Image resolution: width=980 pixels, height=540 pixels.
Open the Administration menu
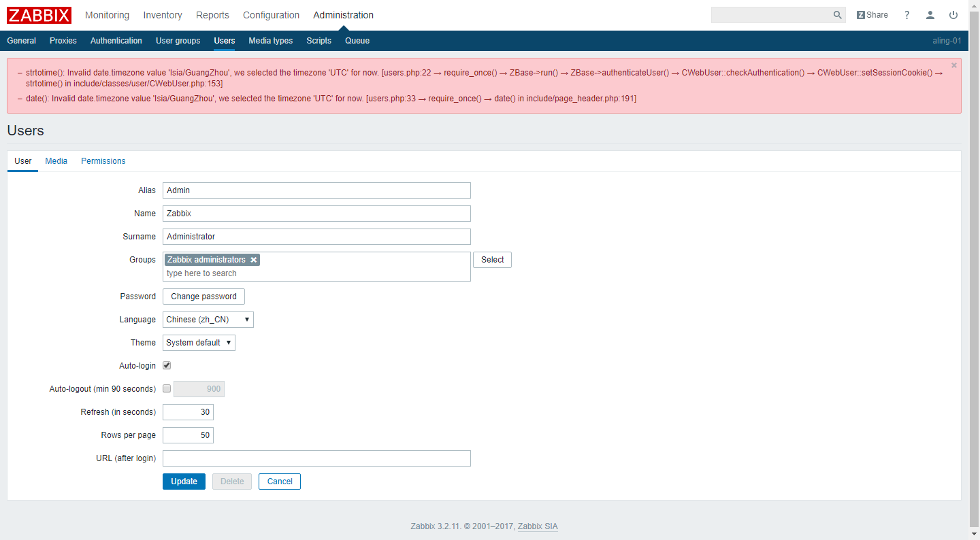click(x=343, y=15)
